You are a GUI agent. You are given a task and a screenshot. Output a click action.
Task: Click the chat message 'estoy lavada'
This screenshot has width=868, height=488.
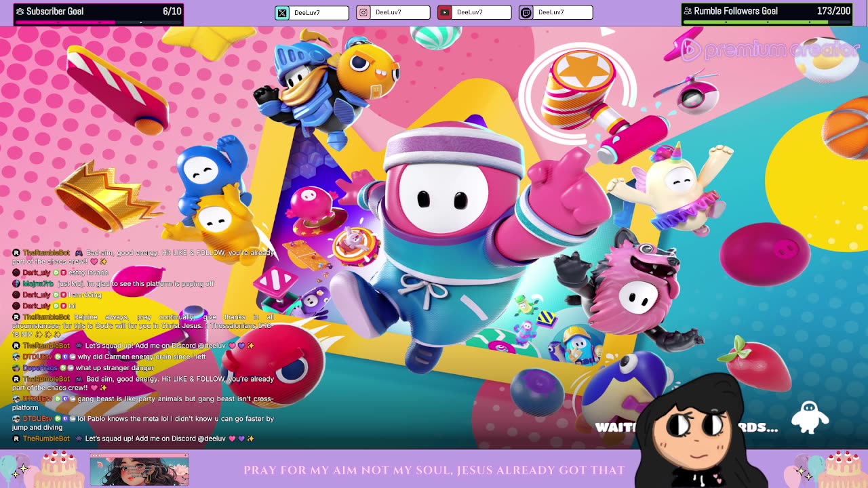pos(89,272)
